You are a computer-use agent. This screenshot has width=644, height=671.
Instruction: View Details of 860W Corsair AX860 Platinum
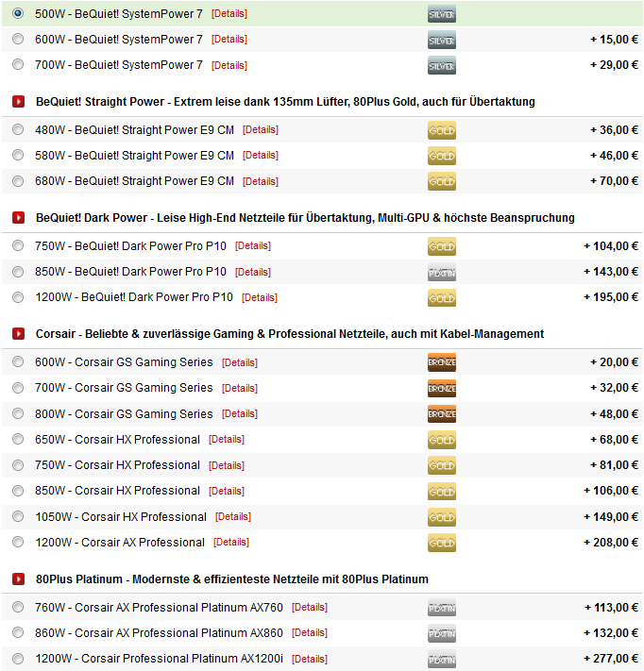tap(309, 633)
